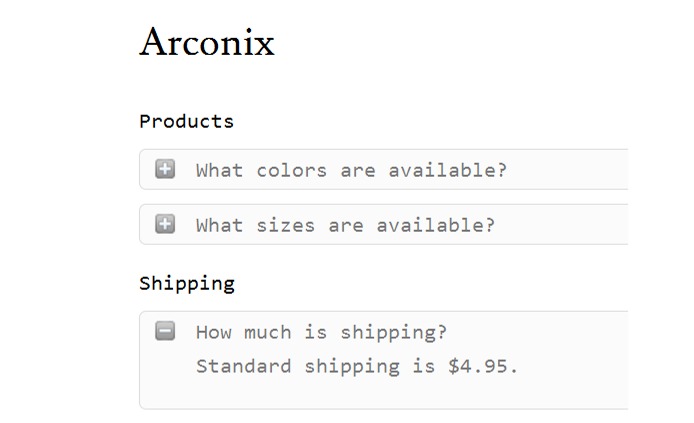The width and height of the screenshot is (694, 423).
Task: Hide the shipping answer via its minus toggle
Action: pos(165,331)
